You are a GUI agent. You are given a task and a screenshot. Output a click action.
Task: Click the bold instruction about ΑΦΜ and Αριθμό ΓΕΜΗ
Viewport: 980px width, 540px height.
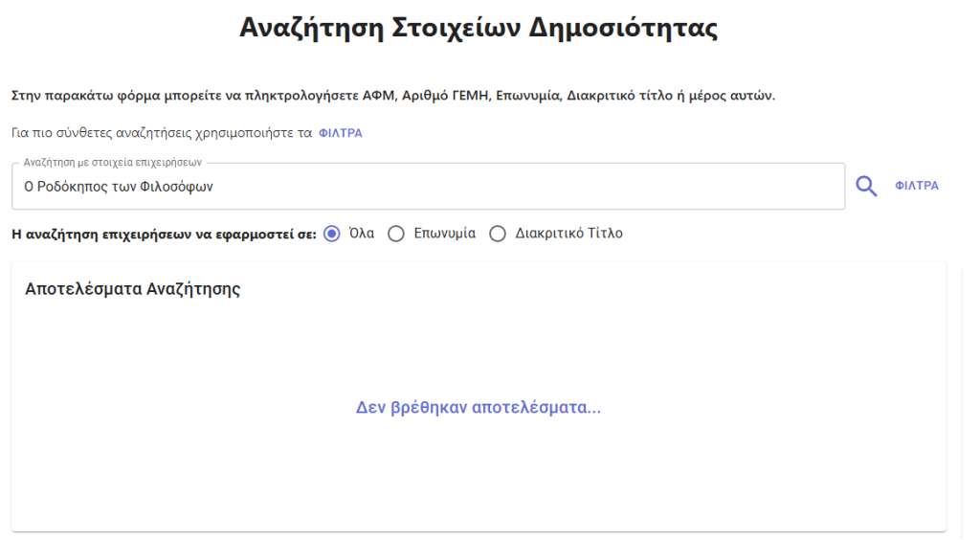[x=393, y=96]
